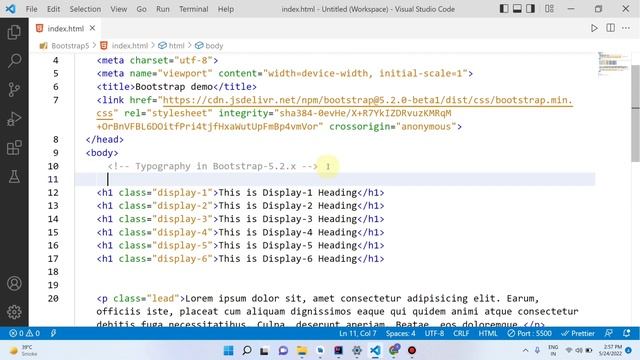Screen dimensions: 640x360
Task: Click the plug icon in status bar
Action: tap(53, 333)
